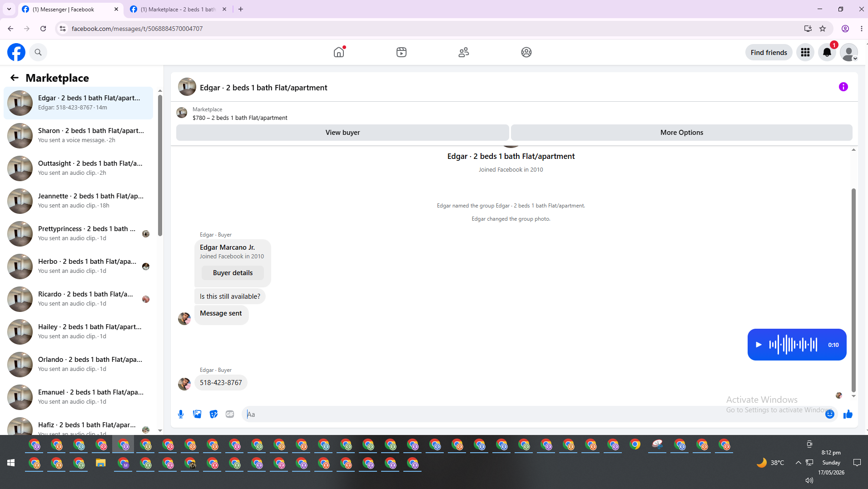
Task: Open File Explorer from the taskbar
Action: click(100, 463)
